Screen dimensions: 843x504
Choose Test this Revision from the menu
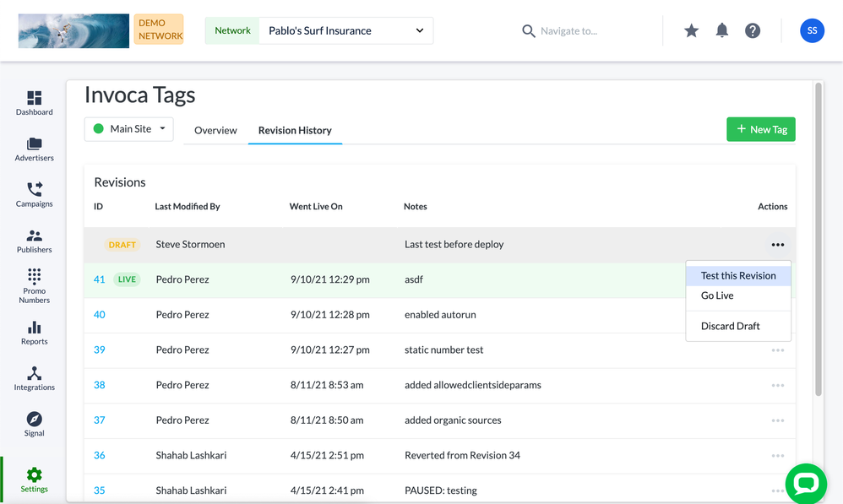738,276
